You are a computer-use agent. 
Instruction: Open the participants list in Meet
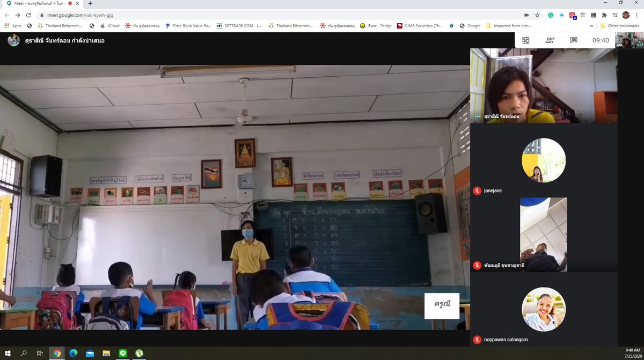550,40
